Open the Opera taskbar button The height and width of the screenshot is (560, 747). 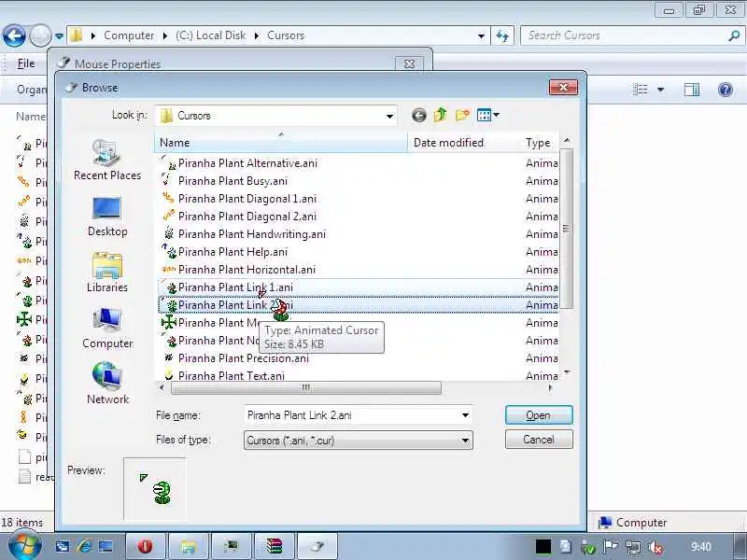146,546
